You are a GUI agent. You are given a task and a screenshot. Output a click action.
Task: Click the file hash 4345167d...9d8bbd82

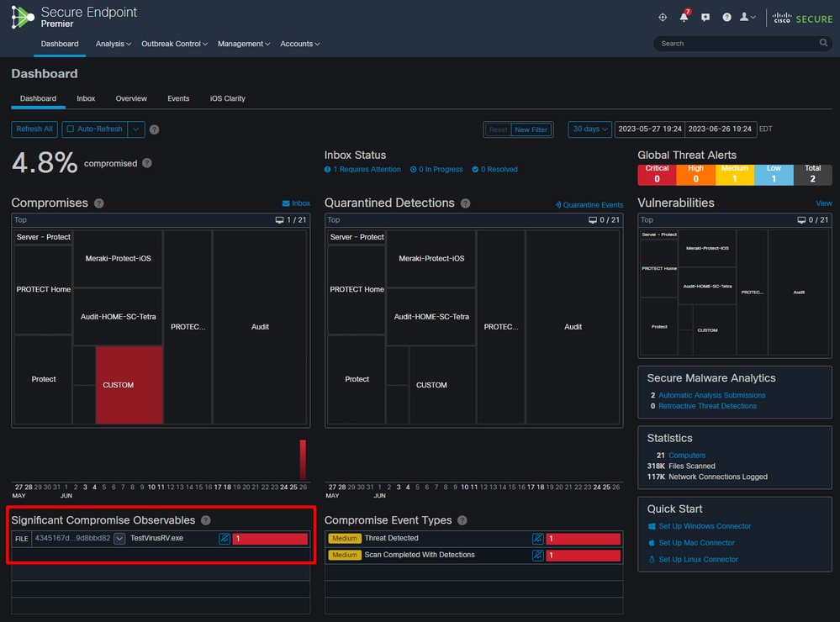click(72, 538)
